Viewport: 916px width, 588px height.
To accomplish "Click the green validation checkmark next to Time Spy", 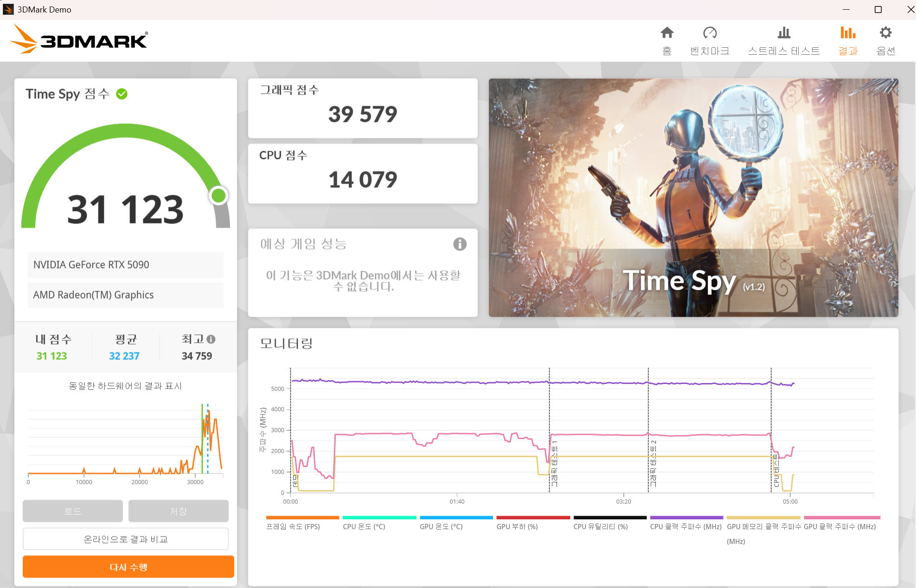I will (122, 94).
